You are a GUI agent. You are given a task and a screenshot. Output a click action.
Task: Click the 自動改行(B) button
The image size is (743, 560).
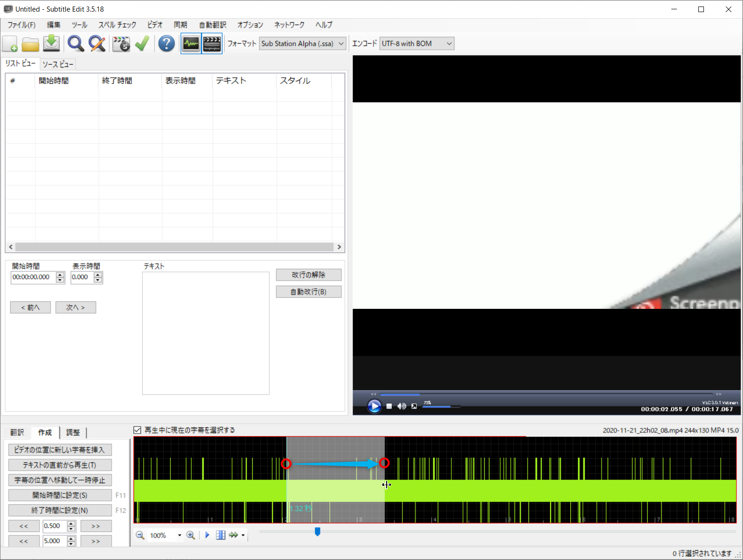click(308, 292)
